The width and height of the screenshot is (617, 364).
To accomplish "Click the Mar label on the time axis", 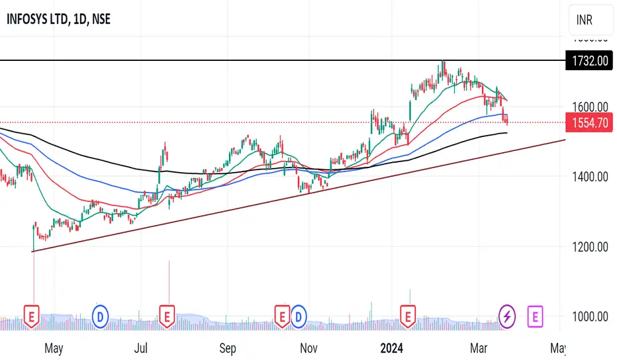I will (x=479, y=348).
